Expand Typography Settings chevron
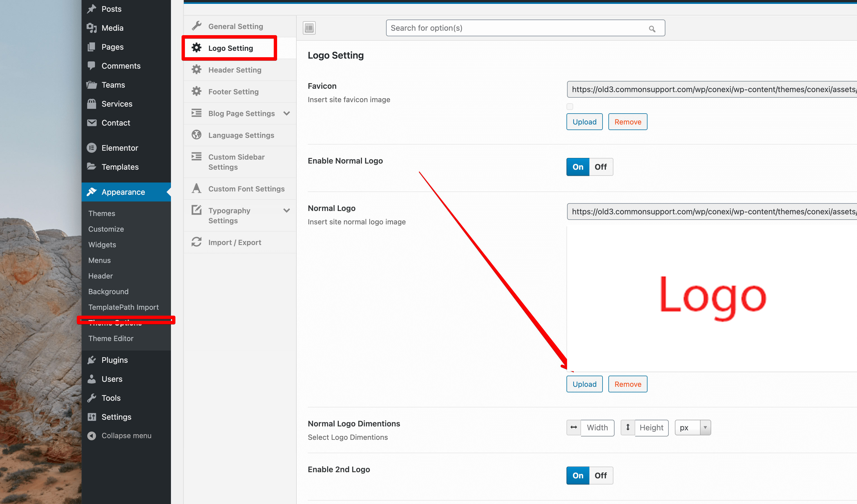Image resolution: width=857 pixels, height=504 pixels. coord(286,210)
